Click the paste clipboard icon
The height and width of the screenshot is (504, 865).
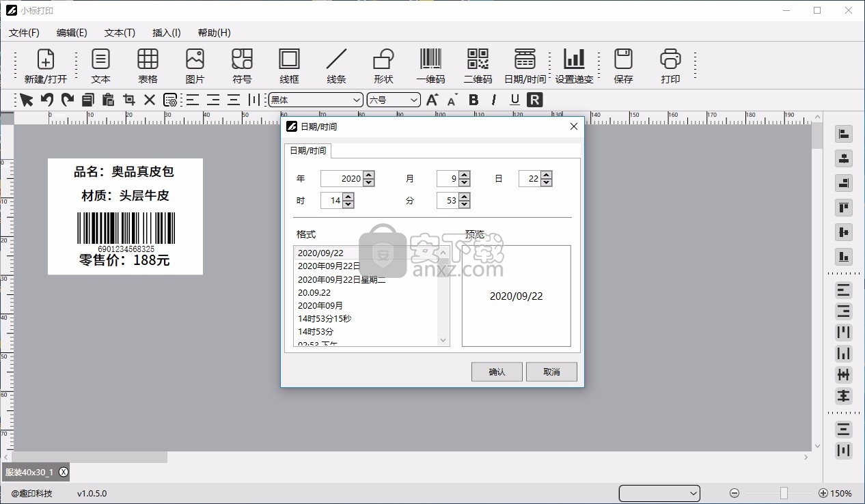click(108, 100)
